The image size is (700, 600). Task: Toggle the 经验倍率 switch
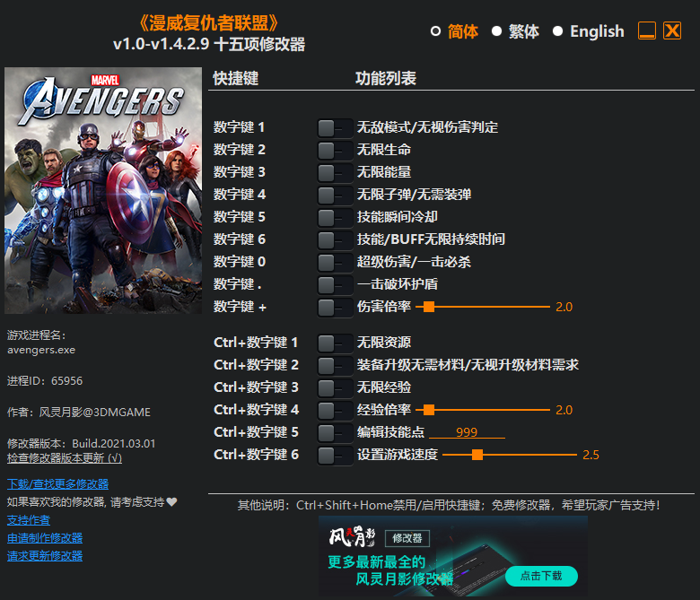pyautogui.click(x=335, y=411)
